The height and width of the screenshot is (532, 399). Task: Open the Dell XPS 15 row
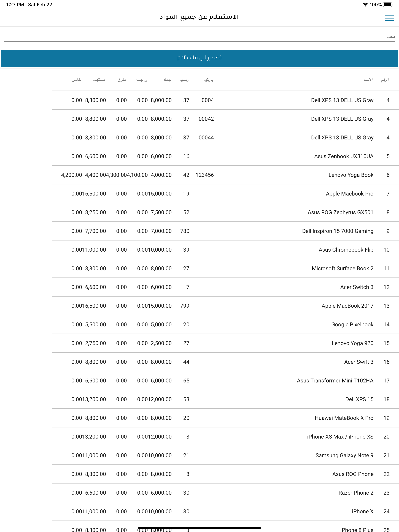(225, 399)
